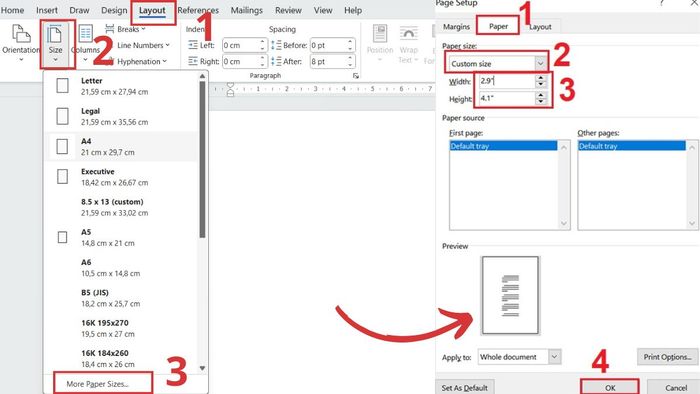Switch to Layout tab in Page Setup
700x394 pixels.
tap(540, 27)
